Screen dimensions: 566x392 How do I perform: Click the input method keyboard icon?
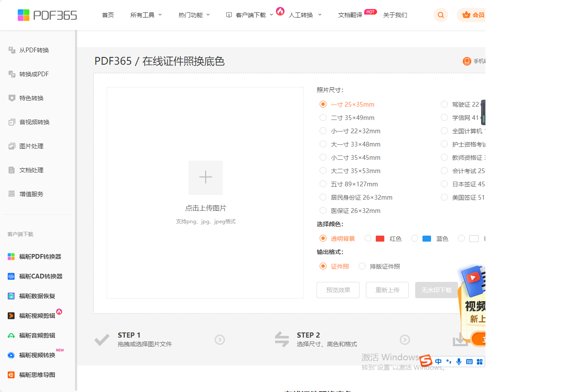point(469,362)
